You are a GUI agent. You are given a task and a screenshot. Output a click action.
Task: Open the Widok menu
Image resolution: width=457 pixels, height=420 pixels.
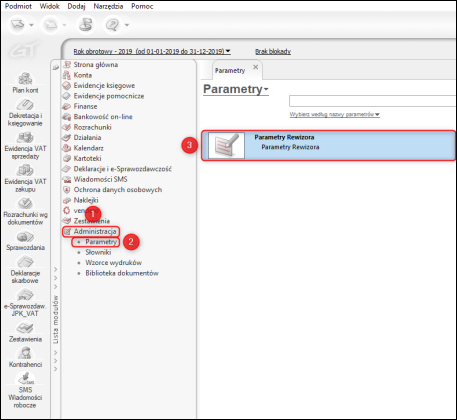coord(49,6)
